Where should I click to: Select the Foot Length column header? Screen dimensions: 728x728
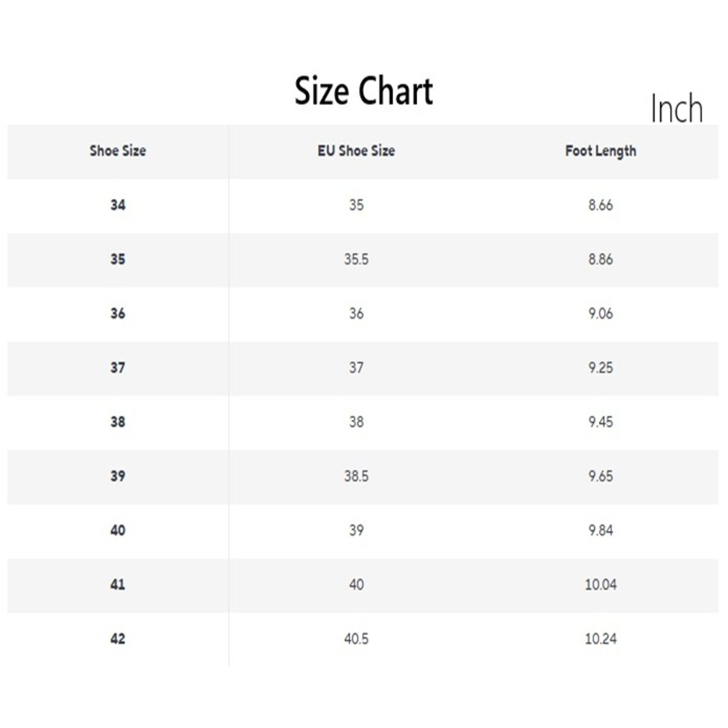click(x=601, y=151)
